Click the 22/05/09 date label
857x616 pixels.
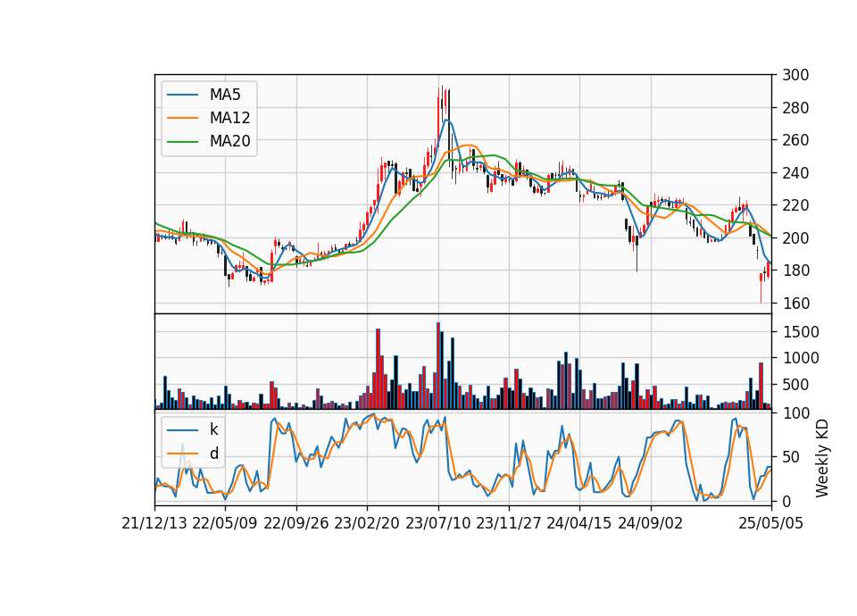pos(225,523)
